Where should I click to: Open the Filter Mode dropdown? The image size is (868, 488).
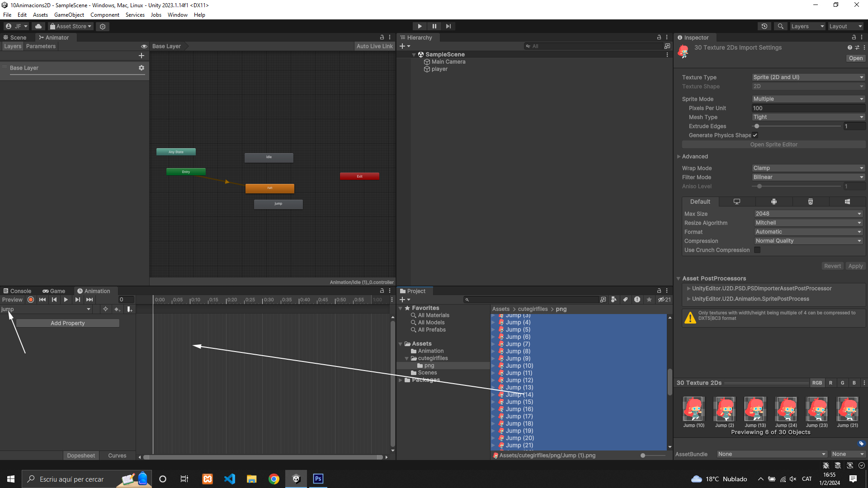[x=808, y=177]
